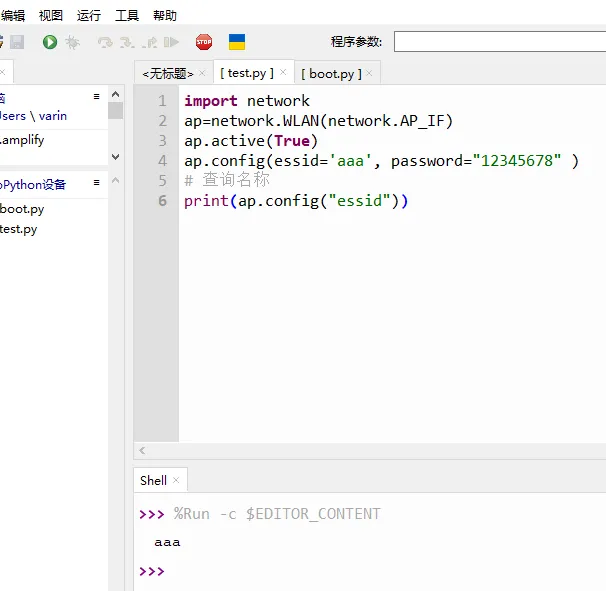Click the Step into icon
This screenshot has height=591, width=606.
click(127, 42)
